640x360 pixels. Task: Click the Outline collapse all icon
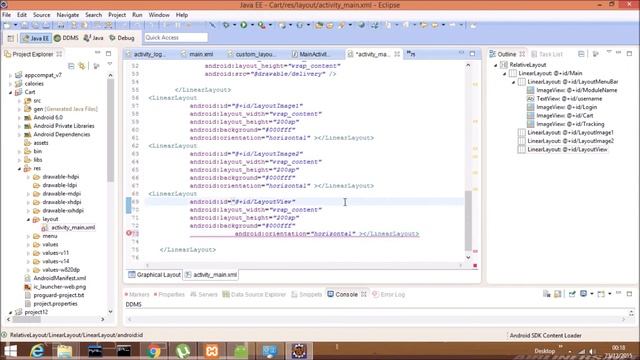pos(581,54)
